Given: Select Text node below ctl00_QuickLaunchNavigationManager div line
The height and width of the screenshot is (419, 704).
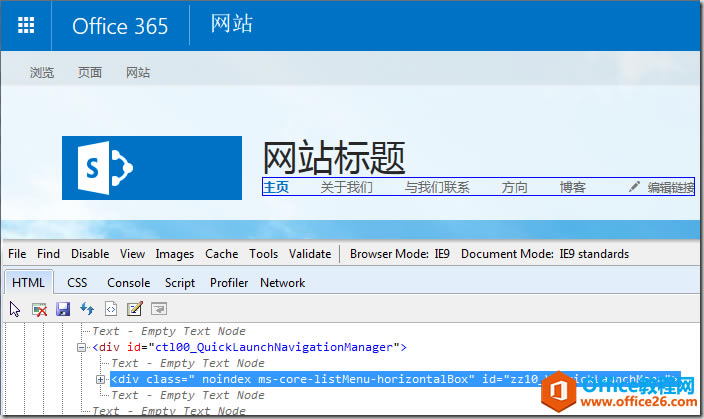Looking at the screenshot, I should pyautogui.click(x=188, y=363).
